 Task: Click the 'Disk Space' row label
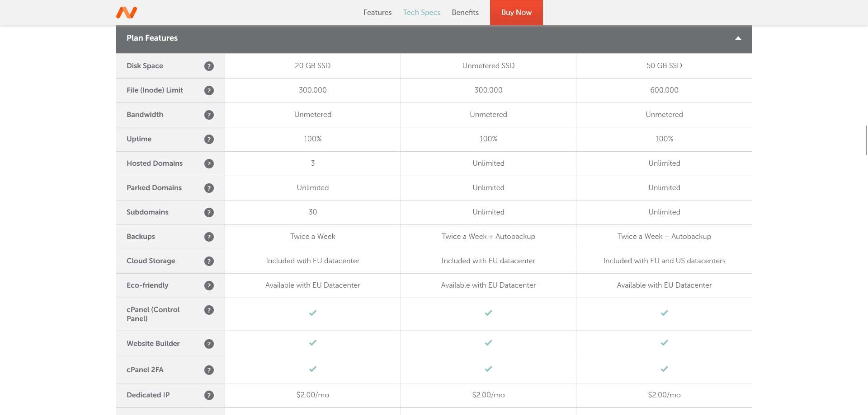click(x=145, y=65)
